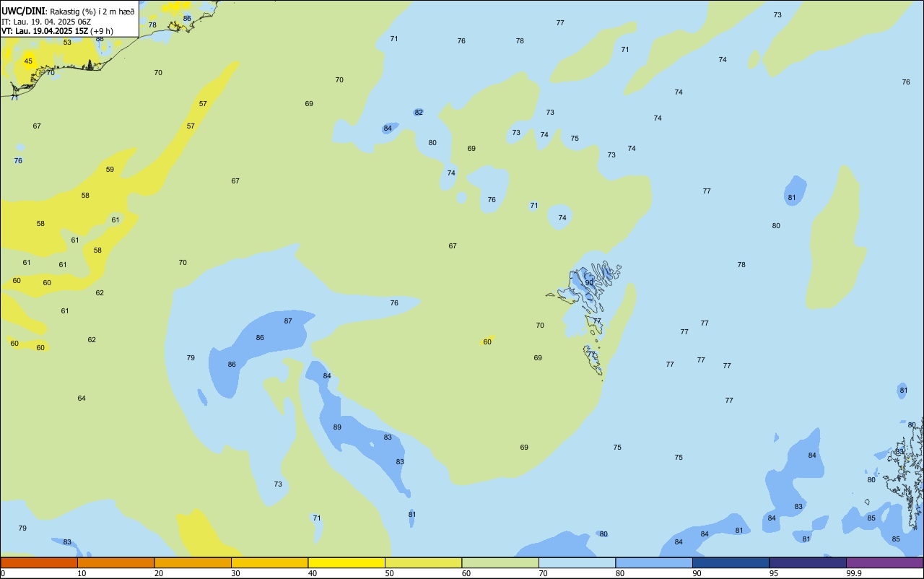Click the '10' tick label on the legend
The height and width of the screenshot is (579, 924).
coord(82,573)
